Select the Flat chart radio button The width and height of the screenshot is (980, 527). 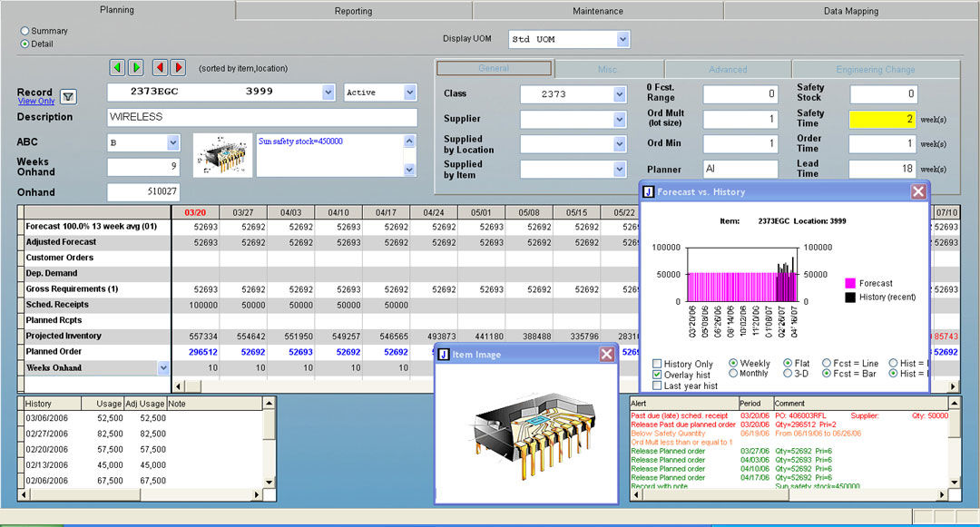tap(788, 363)
